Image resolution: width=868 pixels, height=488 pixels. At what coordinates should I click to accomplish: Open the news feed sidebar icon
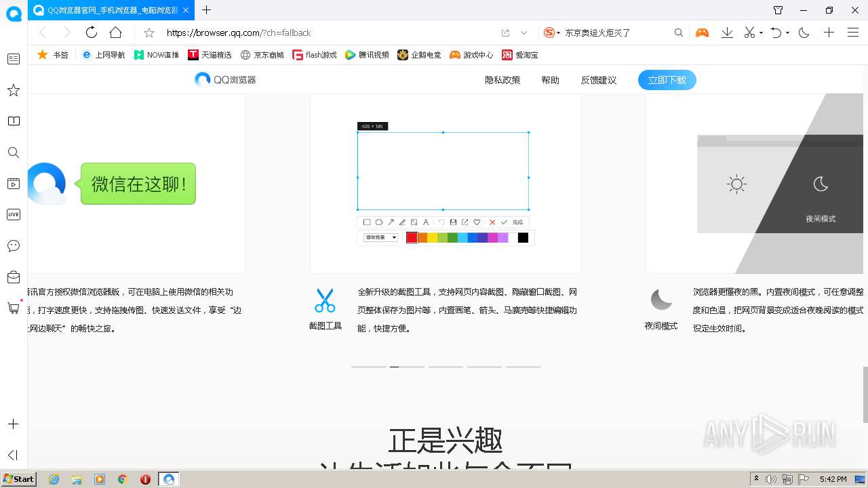pos(14,59)
